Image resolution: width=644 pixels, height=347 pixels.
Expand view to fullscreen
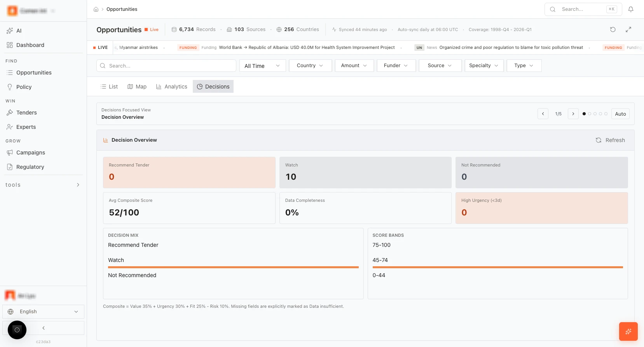click(628, 29)
